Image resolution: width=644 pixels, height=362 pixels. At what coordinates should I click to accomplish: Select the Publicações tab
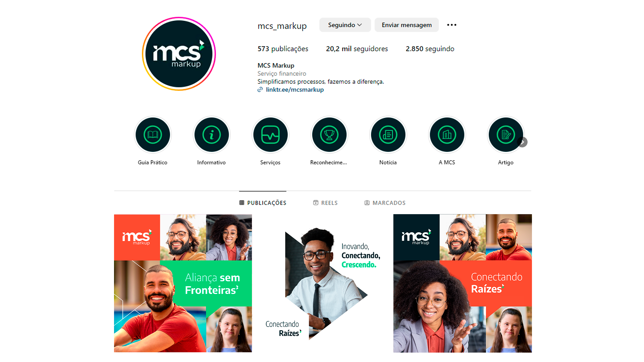[x=263, y=203]
